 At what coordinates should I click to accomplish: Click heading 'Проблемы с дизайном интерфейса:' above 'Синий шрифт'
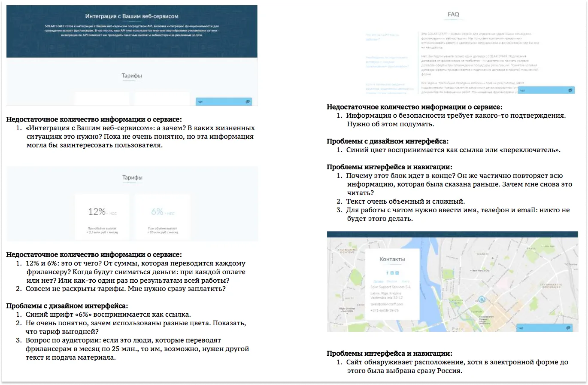[x=67, y=306]
